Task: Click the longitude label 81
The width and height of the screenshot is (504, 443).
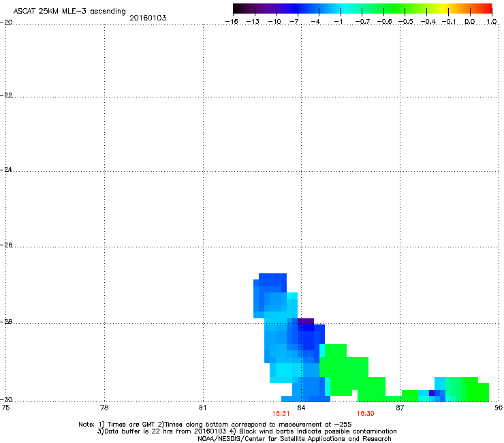Action: point(202,408)
